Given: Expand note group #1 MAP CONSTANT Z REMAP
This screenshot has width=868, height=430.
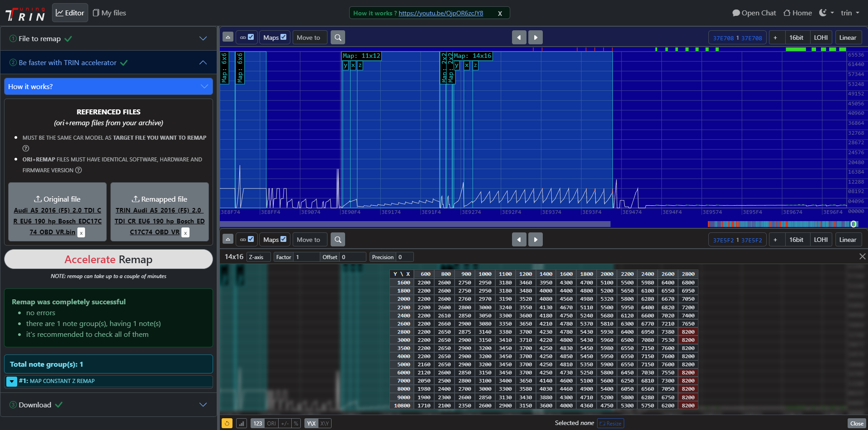Looking at the screenshot, I should (12, 381).
